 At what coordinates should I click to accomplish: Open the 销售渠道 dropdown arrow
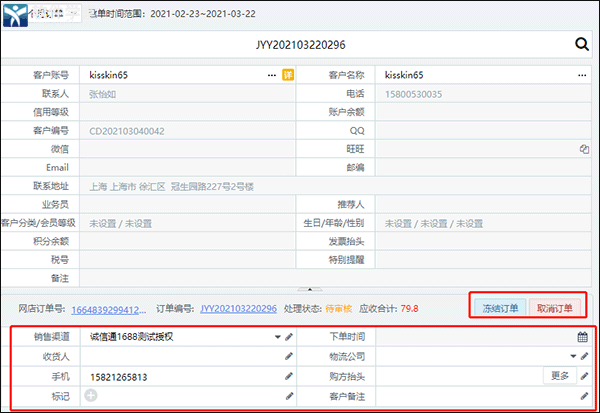tap(278, 337)
